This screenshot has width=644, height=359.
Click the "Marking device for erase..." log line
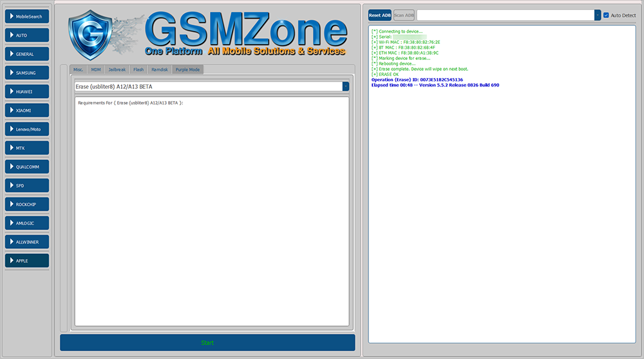click(401, 58)
